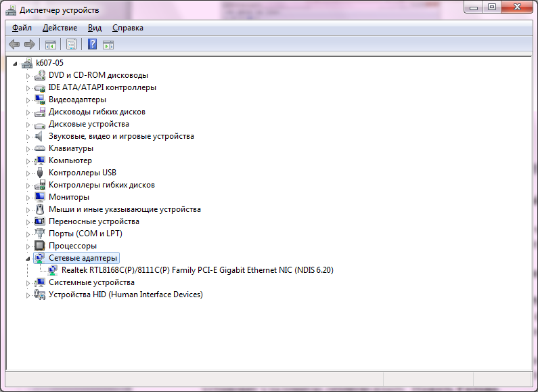The image size is (538, 392).
Task: Select Мыши и иные указывающие устройства label
Action: (x=125, y=209)
